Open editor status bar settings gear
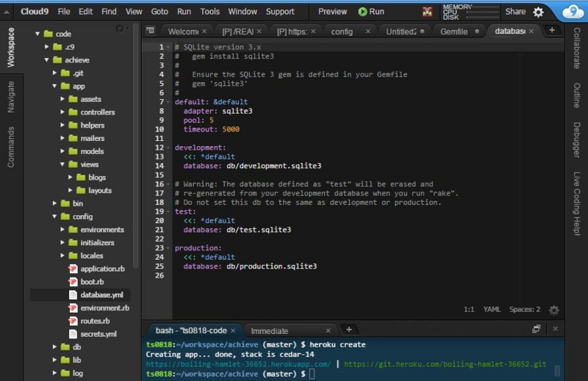The image size is (588, 381). click(554, 311)
